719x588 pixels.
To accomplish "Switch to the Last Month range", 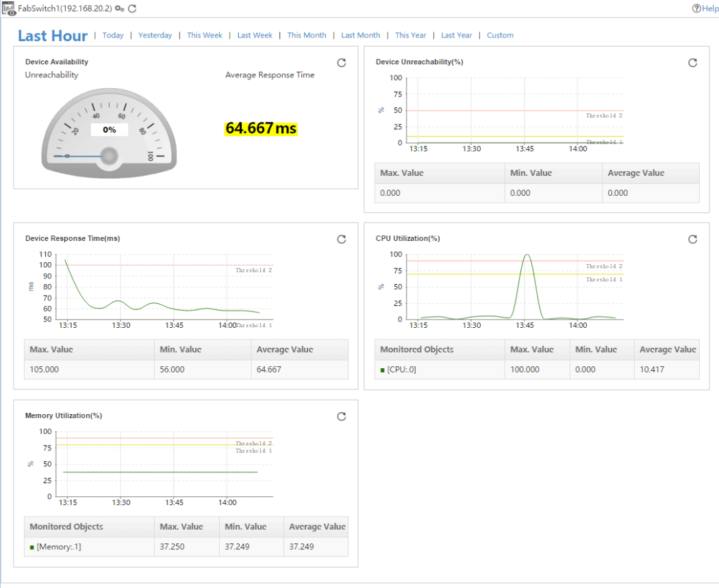I will pos(360,36).
